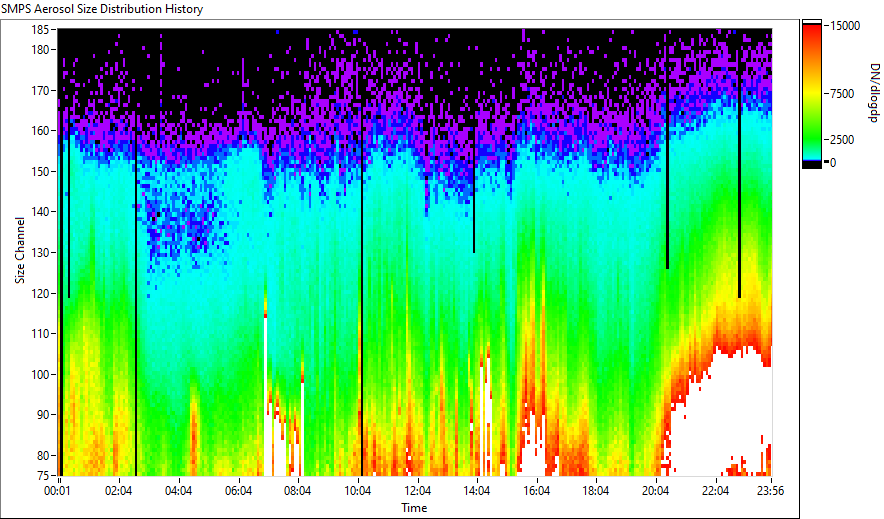
Task: Click the 02:04 time axis label
Action: tap(118, 491)
